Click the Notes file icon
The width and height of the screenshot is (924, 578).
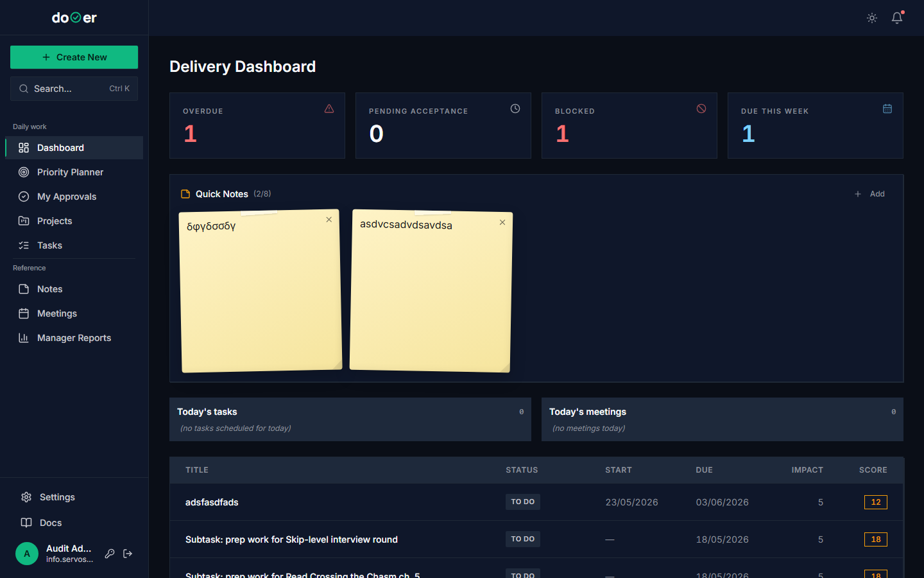coord(24,289)
